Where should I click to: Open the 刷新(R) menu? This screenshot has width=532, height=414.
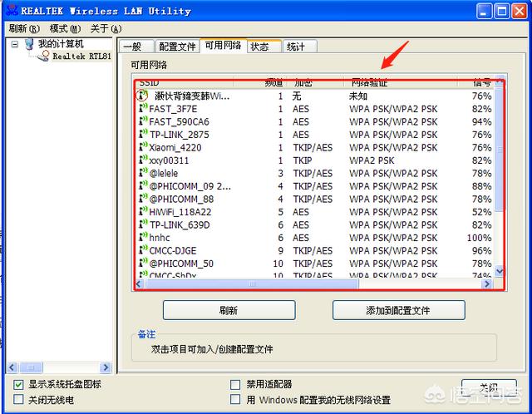24,29
